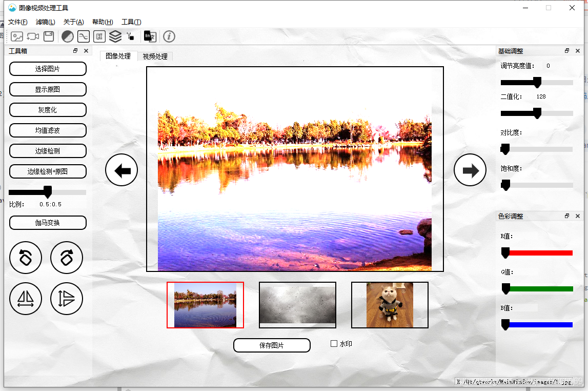Viewport: 588px width, 391px height.
Task: Click the half-shaded circle grayscale toolbar icon
Action: 68,36
